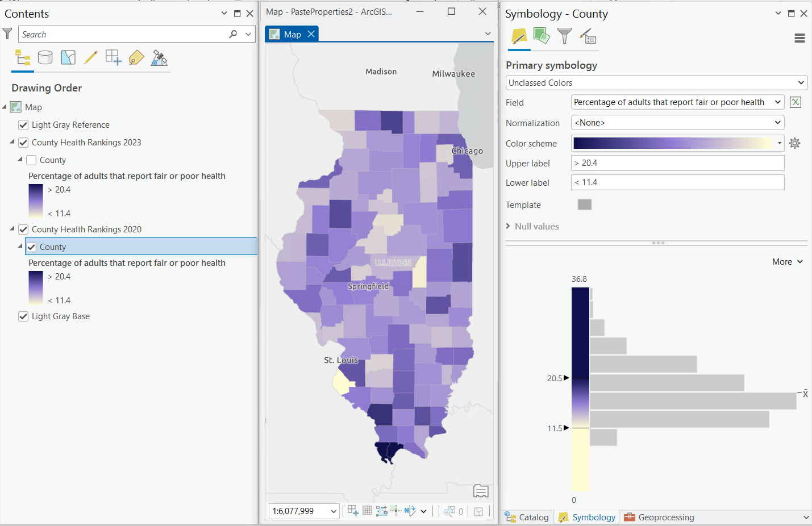Screen dimensions: 812x526
Task: Toggle visibility of the Light Gray Base layer
Action: [23, 316]
